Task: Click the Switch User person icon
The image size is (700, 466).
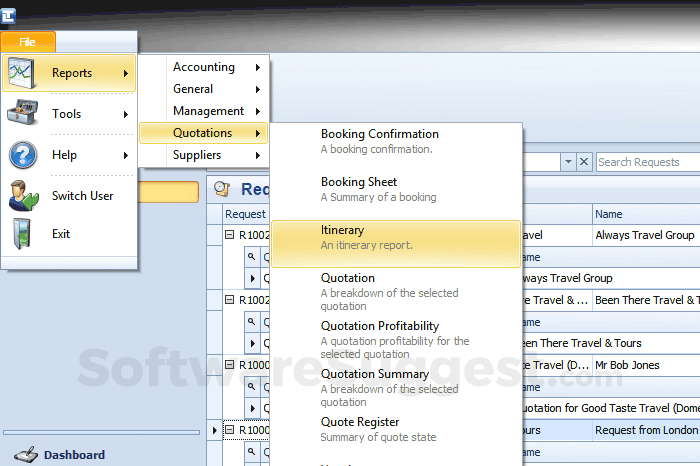Action: tap(24, 196)
